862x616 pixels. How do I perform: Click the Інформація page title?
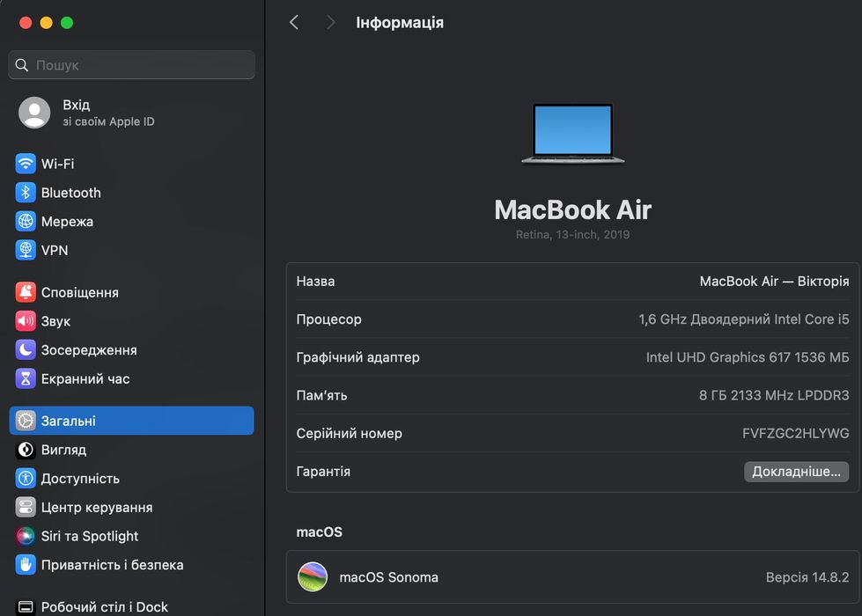(x=400, y=23)
